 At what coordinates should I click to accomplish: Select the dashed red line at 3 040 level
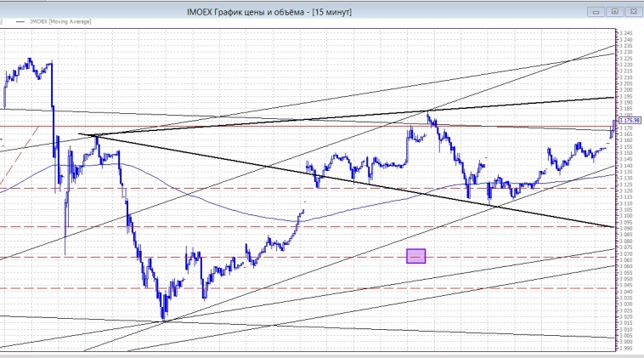(340, 288)
